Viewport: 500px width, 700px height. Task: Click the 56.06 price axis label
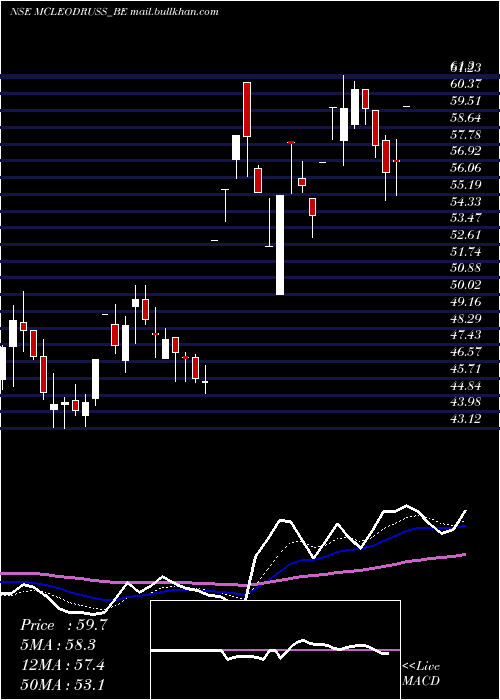(x=465, y=168)
